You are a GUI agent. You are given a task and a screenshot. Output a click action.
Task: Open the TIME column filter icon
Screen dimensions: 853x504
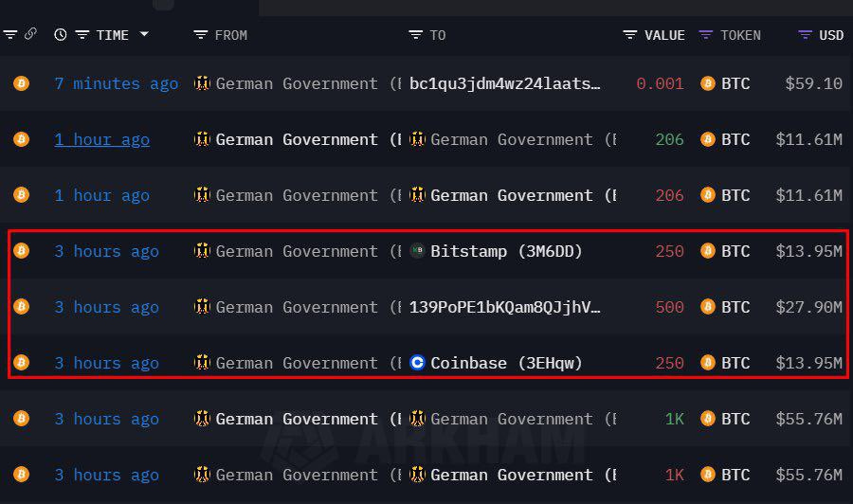[x=82, y=35]
